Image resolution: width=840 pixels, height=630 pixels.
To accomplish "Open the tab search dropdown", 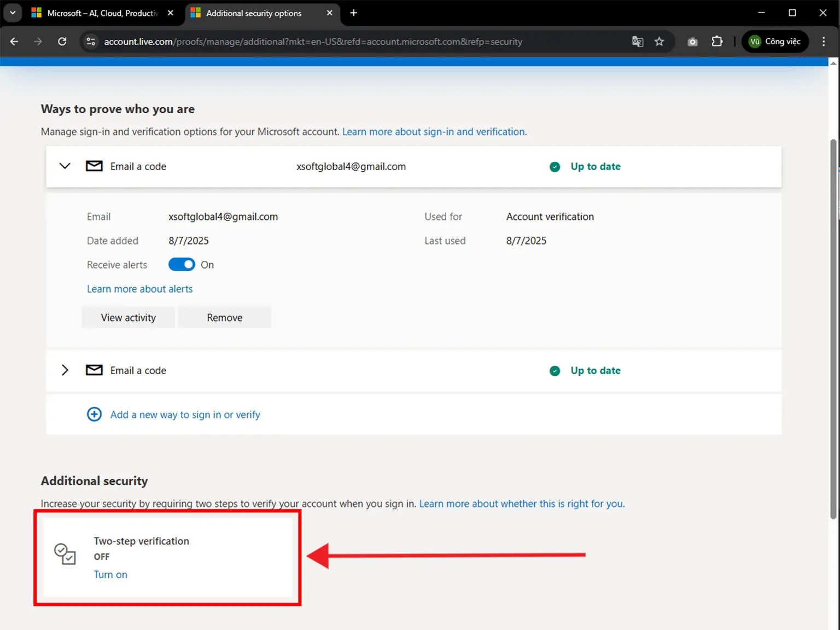I will click(x=13, y=13).
